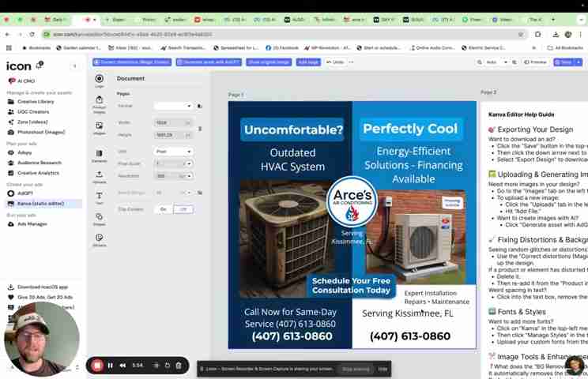Open the Elements panel

click(100, 156)
